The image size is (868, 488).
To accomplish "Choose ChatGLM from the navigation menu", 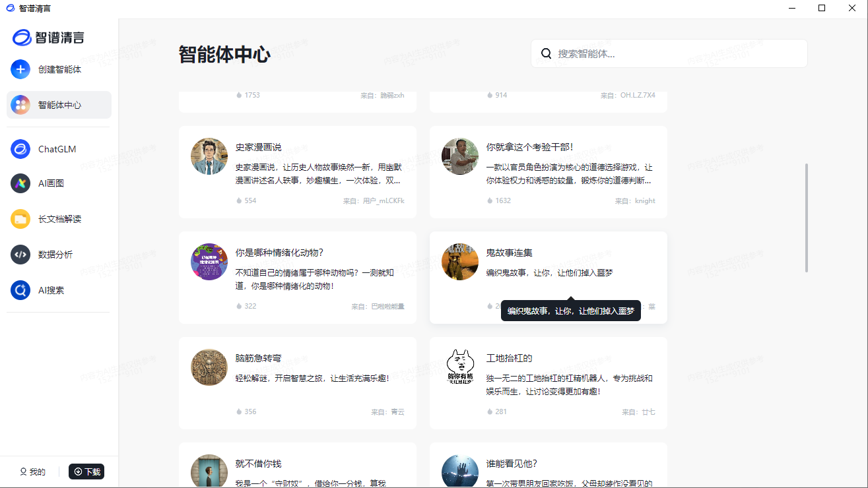I will 59,149.
